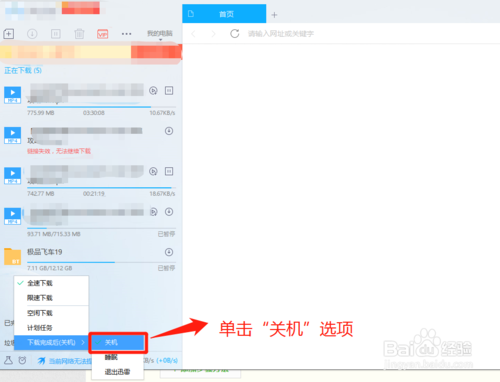Resume the 93.71 MB/715.33 MB paused download
Image resolution: width=500 pixels, height=382 pixels.
(169, 212)
